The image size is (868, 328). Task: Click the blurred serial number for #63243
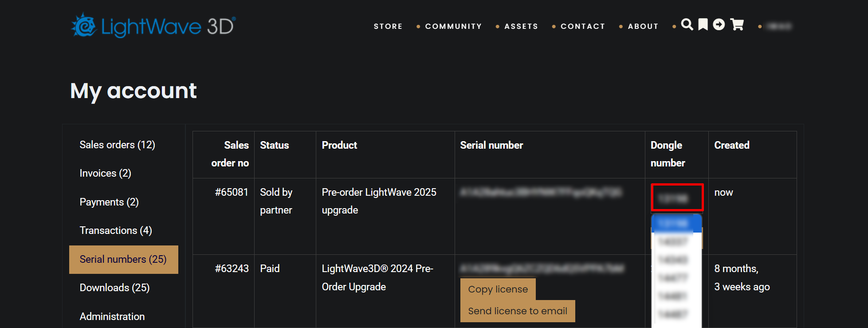point(542,268)
